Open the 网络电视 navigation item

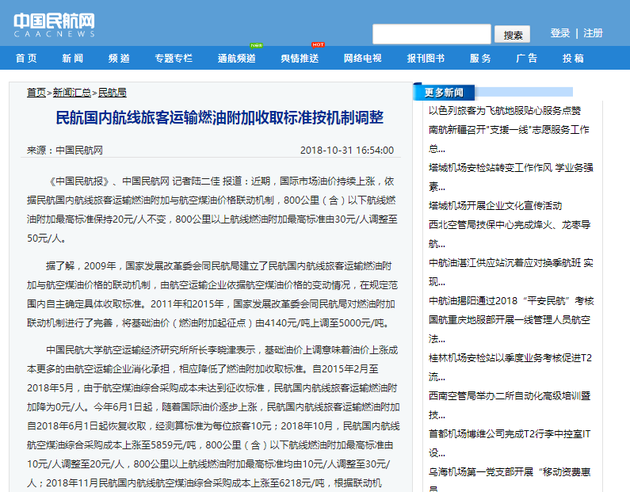[362, 58]
